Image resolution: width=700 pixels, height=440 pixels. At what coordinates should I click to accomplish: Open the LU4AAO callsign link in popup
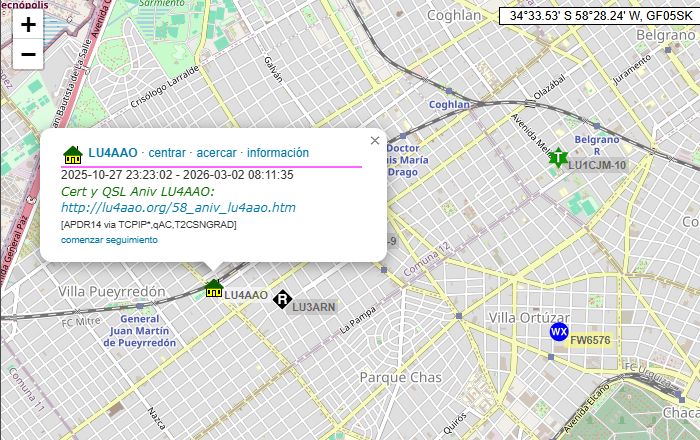112,153
